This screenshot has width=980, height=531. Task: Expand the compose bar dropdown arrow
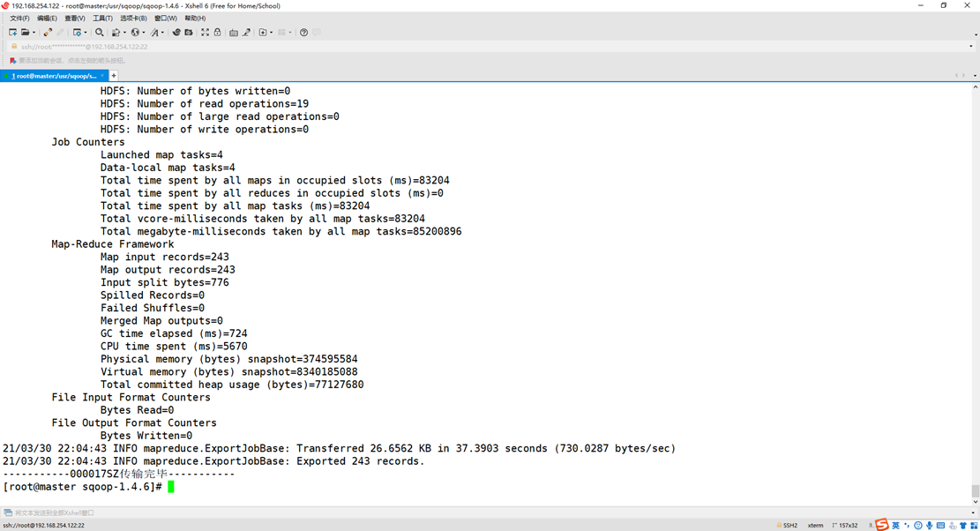pyautogui.click(x=972, y=512)
